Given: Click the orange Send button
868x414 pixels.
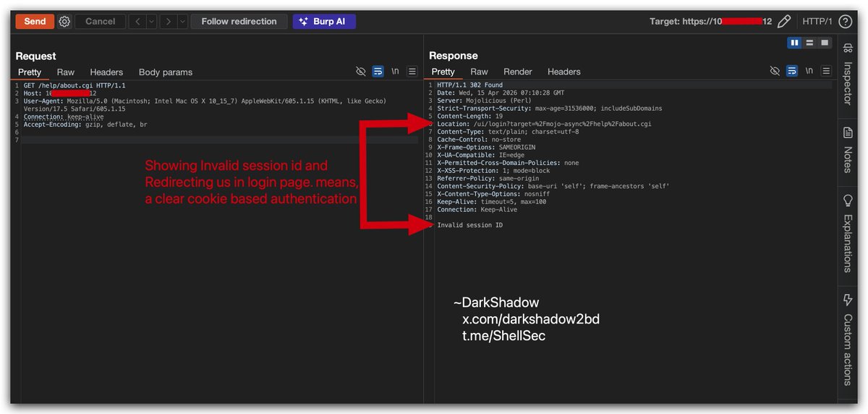Looking at the screenshot, I should tap(35, 21).
